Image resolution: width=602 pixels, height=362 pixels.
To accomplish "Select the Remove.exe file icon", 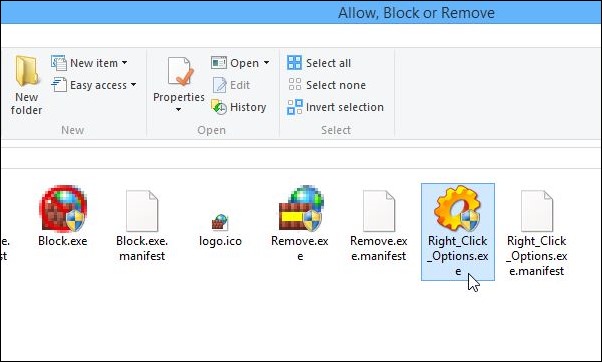I will click(300, 209).
